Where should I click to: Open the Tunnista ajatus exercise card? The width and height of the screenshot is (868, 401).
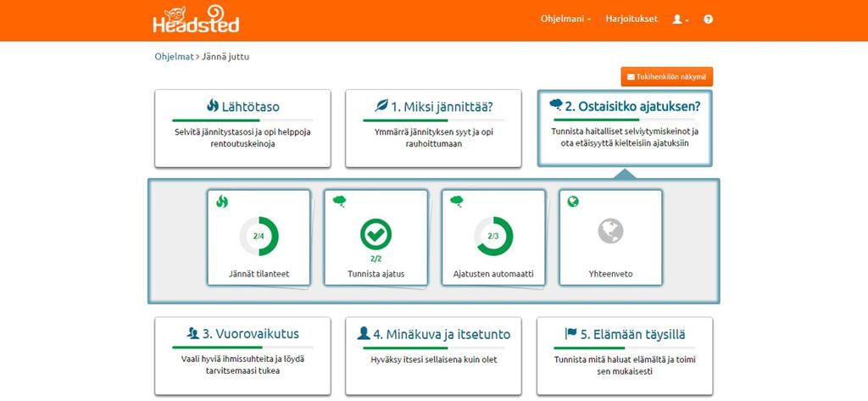pyautogui.click(x=376, y=237)
